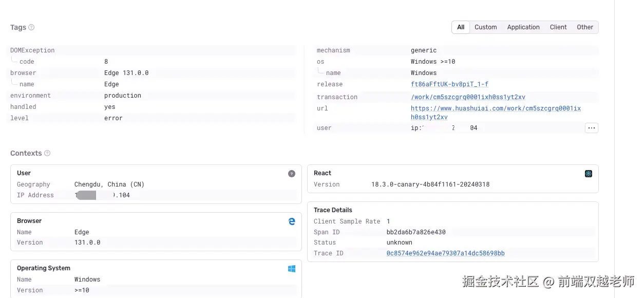Screen dimensions: 644x298
Task: Show the Other tags filter
Action: 585,27
